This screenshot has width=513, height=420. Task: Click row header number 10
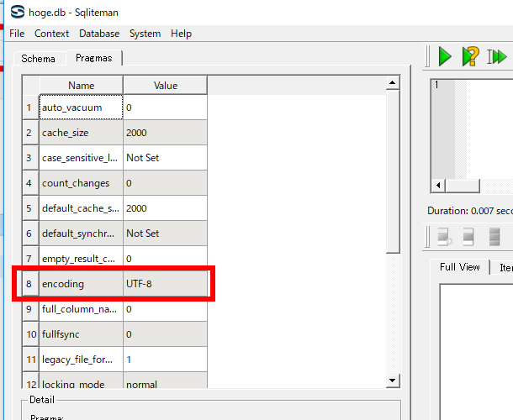[30, 333]
